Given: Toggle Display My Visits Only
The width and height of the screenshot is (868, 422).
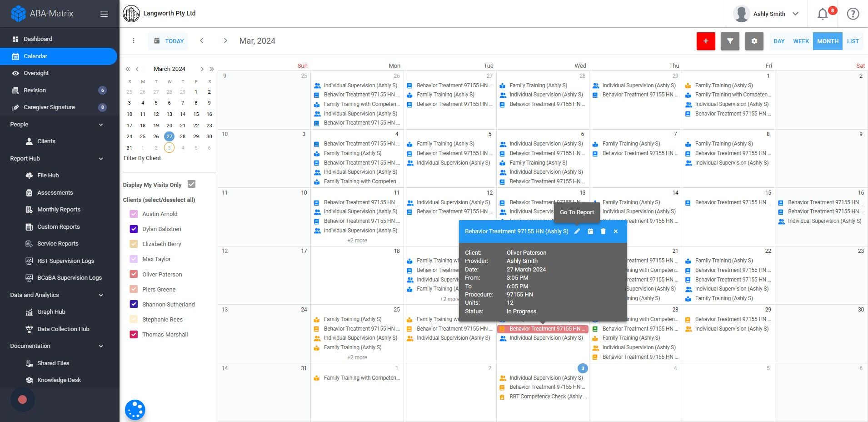Looking at the screenshot, I should [191, 184].
